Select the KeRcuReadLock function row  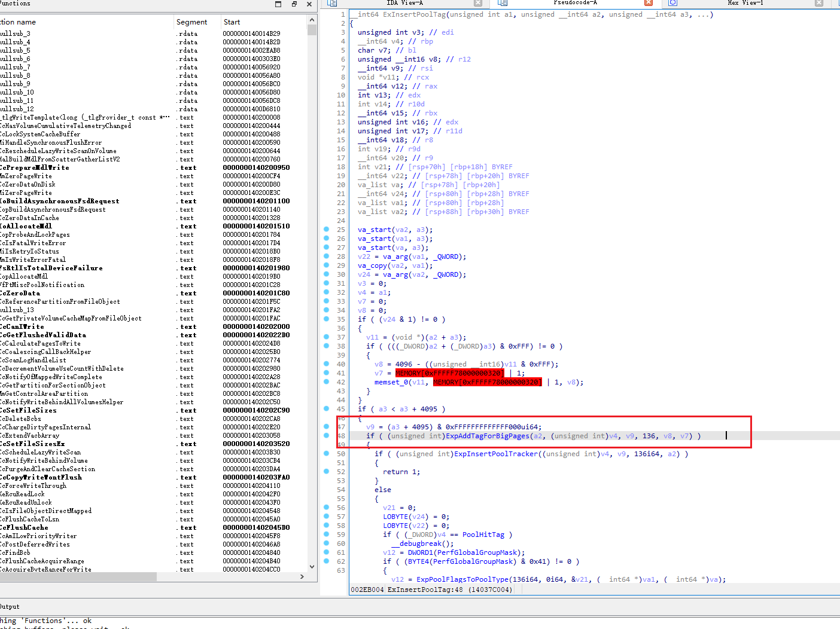coord(153,494)
